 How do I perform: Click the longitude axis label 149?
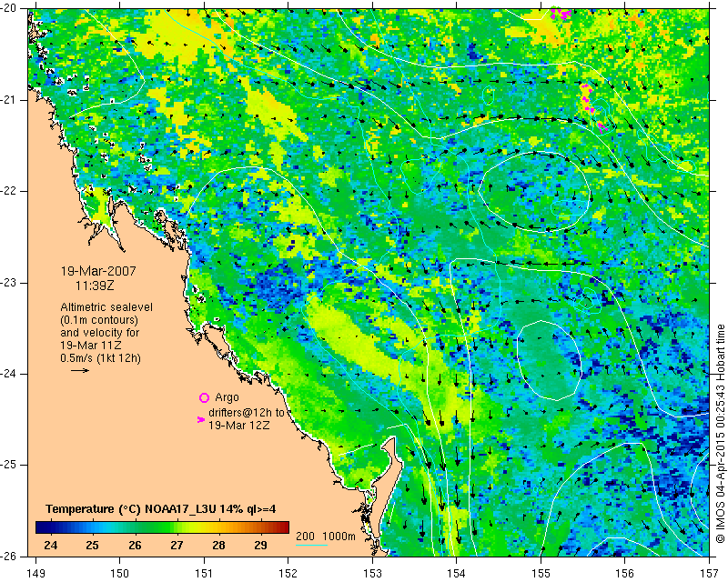click(36, 573)
